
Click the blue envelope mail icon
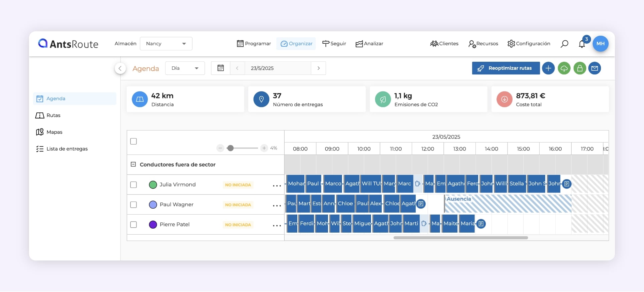[595, 68]
